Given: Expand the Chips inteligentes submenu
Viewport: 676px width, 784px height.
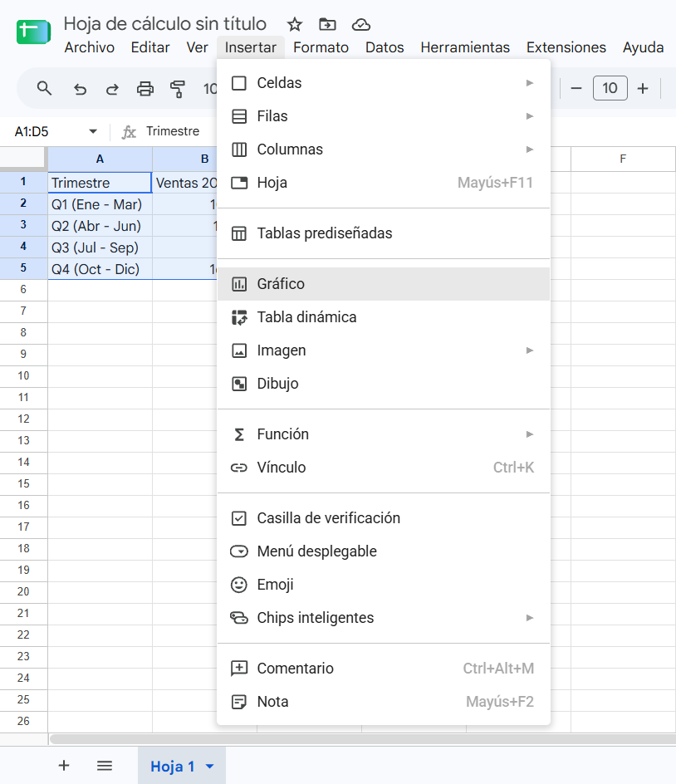Looking at the screenshot, I should coord(384,618).
